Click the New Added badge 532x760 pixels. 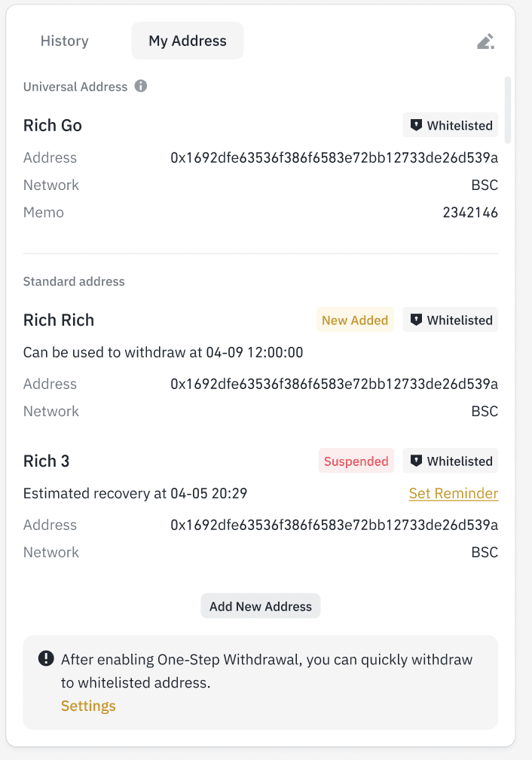(x=354, y=320)
